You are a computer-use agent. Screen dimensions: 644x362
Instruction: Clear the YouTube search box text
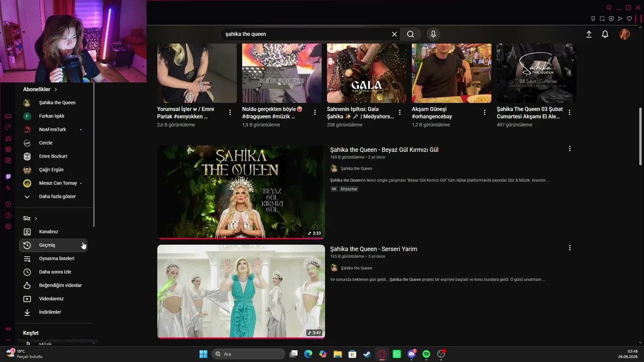click(x=394, y=34)
